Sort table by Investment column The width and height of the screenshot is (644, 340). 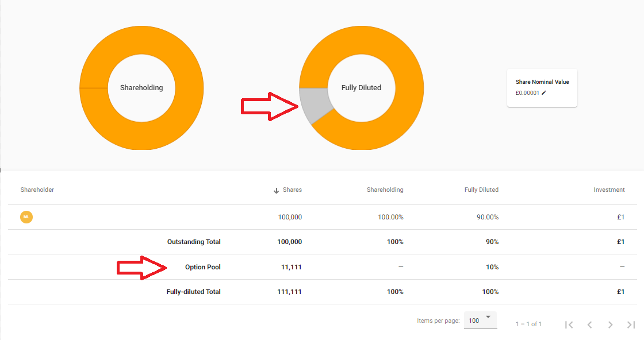pos(609,190)
